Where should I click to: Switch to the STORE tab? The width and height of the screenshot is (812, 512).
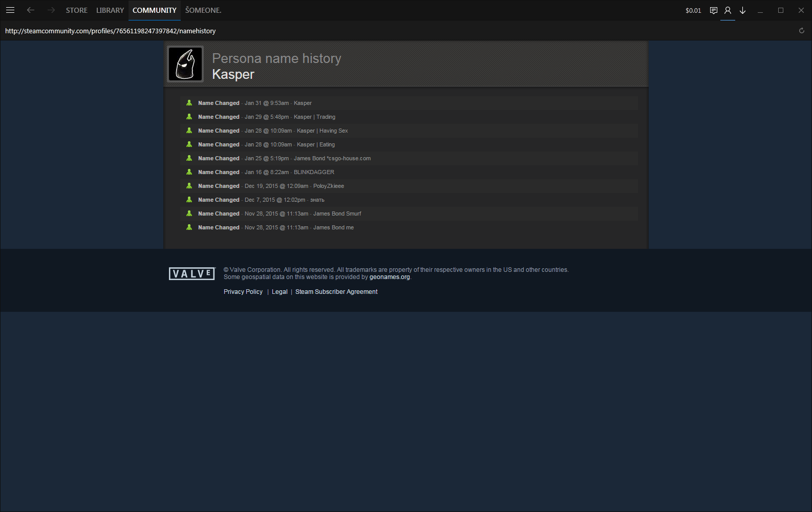click(x=77, y=10)
